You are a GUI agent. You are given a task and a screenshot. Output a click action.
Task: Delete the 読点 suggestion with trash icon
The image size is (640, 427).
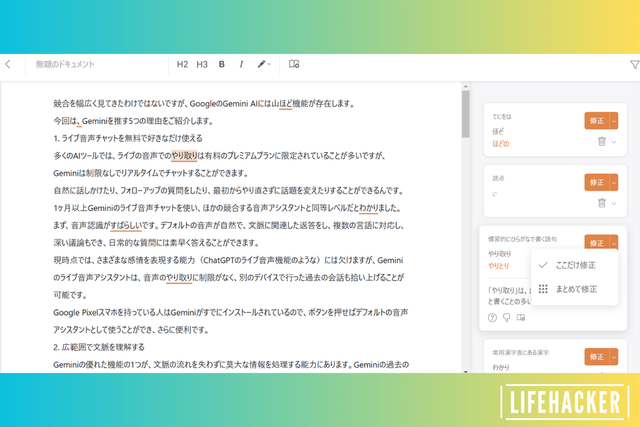click(601, 203)
